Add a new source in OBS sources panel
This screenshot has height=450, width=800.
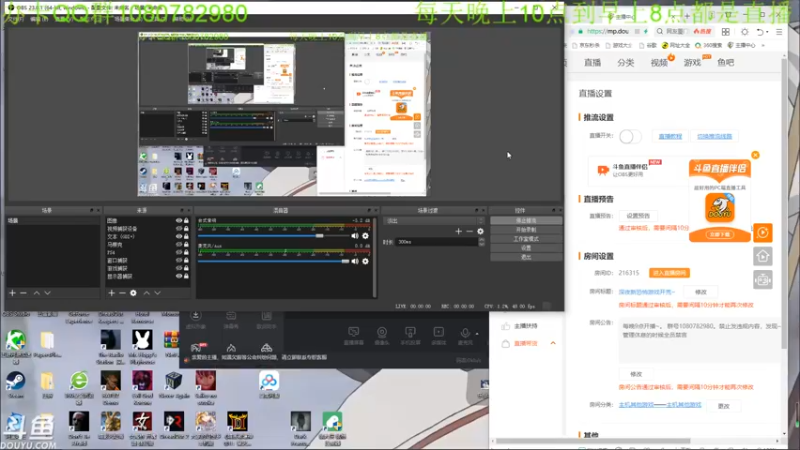(111, 293)
